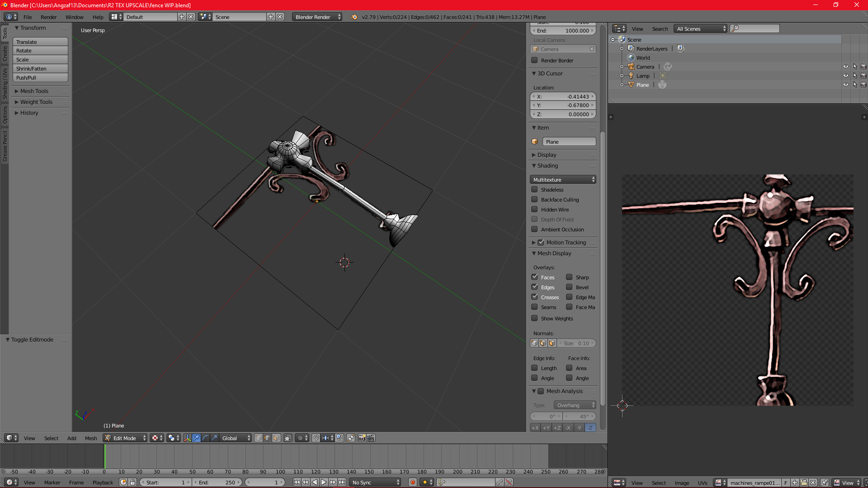This screenshot has width=868, height=488.
Task: Toggle limit selection to visible icon
Action: click(x=288, y=438)
